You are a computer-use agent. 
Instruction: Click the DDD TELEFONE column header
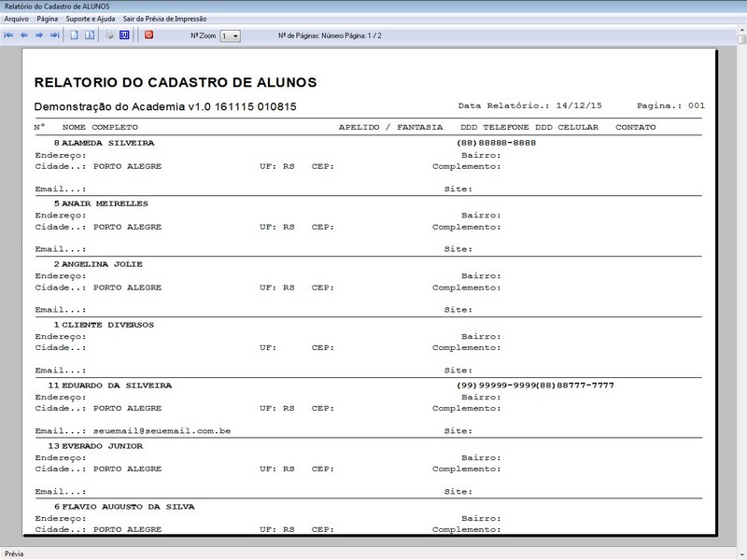(x=495, y=127)
